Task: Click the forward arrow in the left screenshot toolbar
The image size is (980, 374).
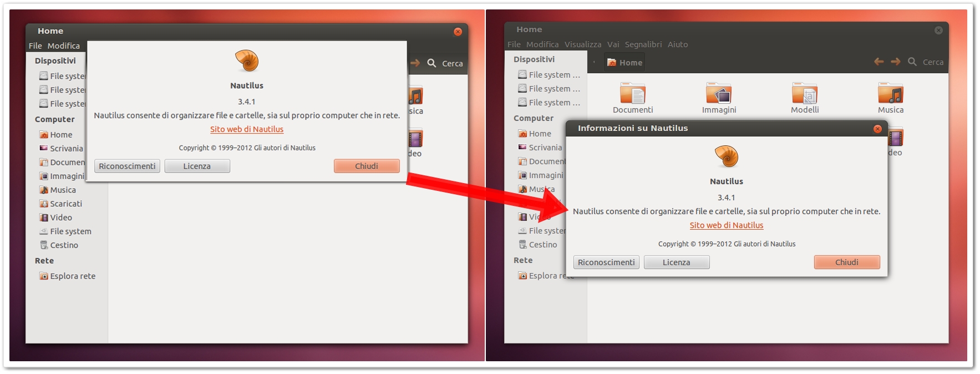Action: (415, 63)
